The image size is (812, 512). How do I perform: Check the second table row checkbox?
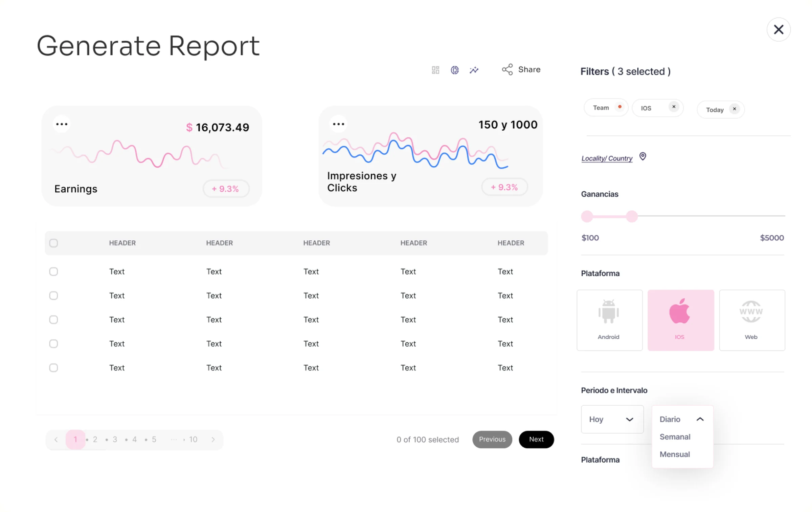pos(53,296)
